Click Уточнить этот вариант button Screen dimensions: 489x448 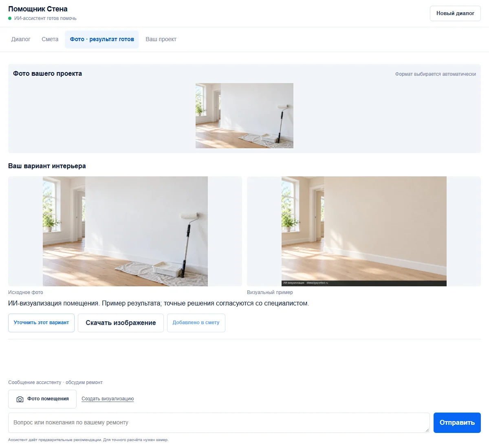click(41, 323)
